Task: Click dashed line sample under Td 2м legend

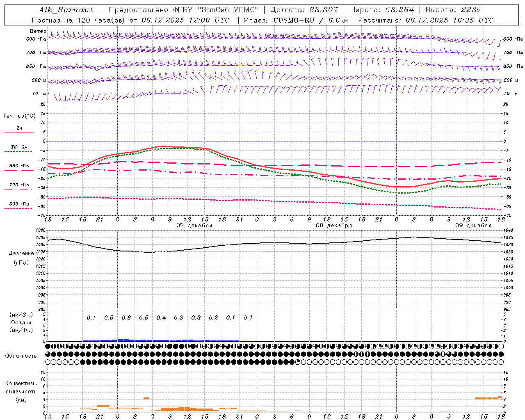Action: (x=19, y=152)
